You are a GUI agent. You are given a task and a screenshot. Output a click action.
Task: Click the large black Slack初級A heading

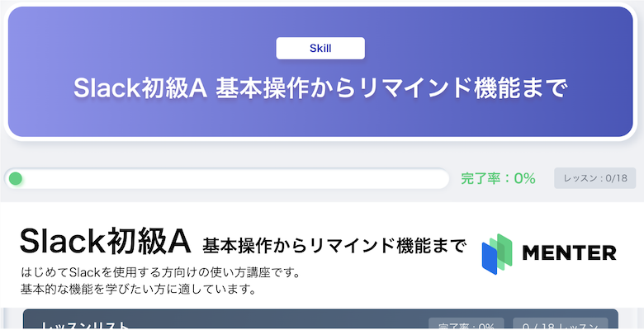coord(105,242)
